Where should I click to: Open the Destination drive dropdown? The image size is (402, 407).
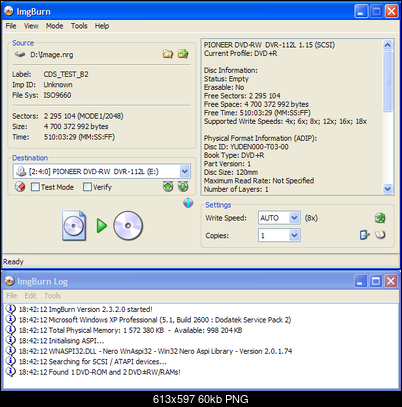(x=184, y=171)
